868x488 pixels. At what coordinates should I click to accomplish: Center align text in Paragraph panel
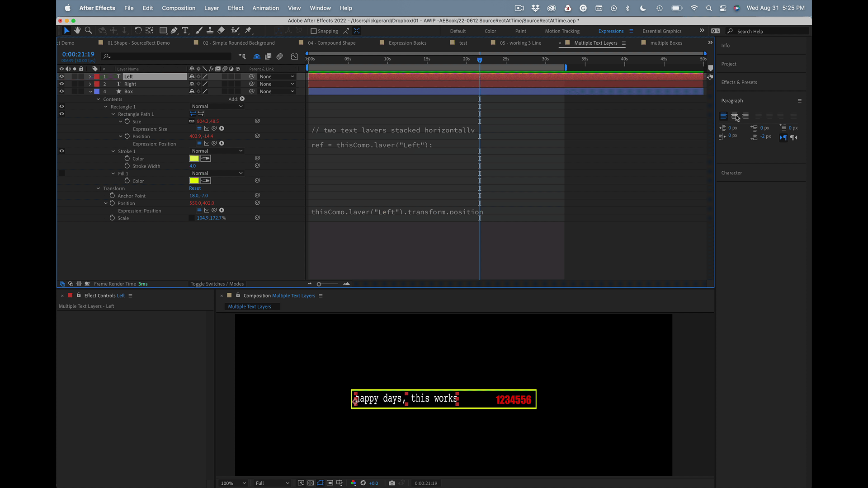click(x=734, y=116)
